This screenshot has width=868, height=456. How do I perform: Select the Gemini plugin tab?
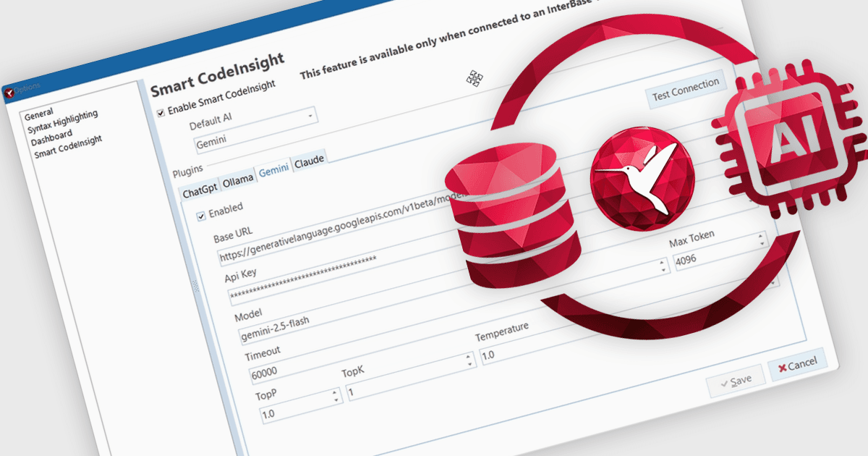point(274,169)
